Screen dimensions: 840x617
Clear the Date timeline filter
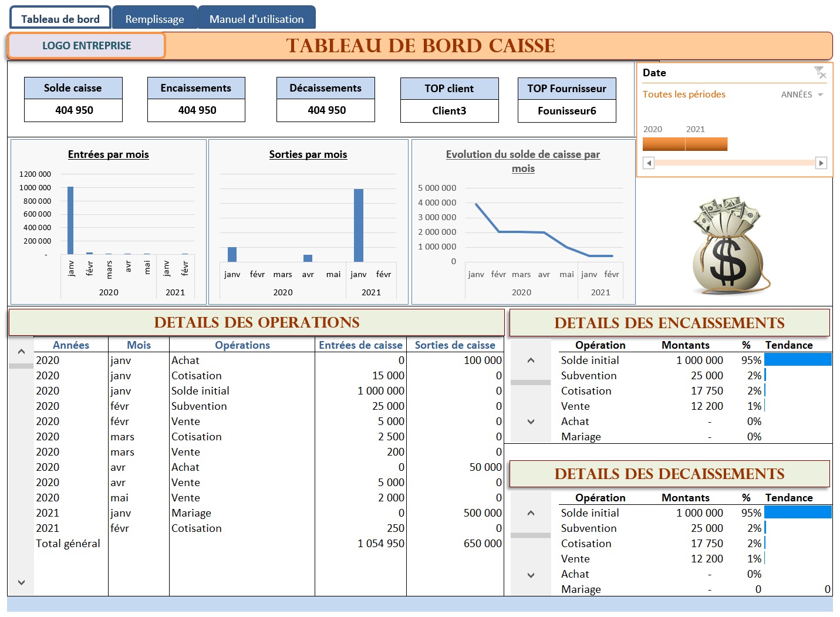[x=820, y=73]
